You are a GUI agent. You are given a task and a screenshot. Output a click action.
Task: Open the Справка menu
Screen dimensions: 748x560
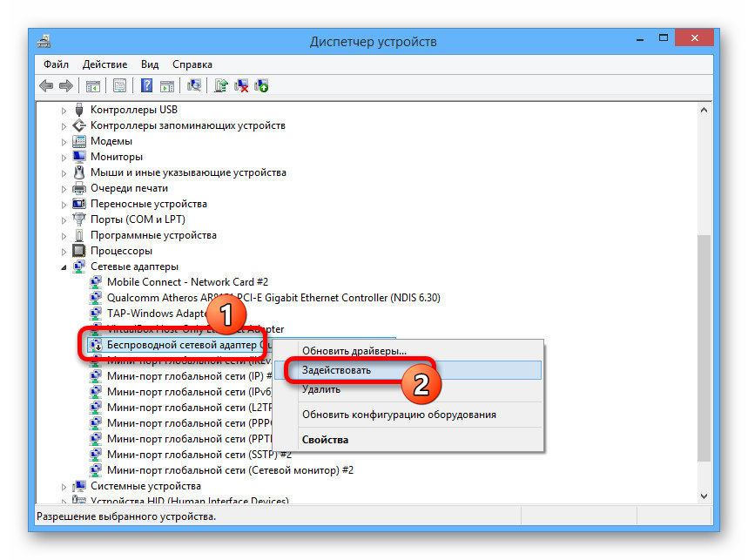point(192,64)
